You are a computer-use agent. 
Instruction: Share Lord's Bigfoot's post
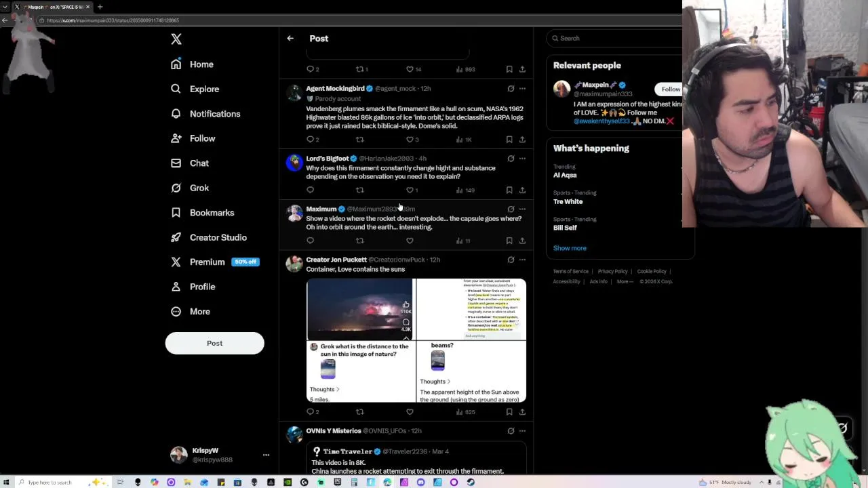tap(522, 190)
